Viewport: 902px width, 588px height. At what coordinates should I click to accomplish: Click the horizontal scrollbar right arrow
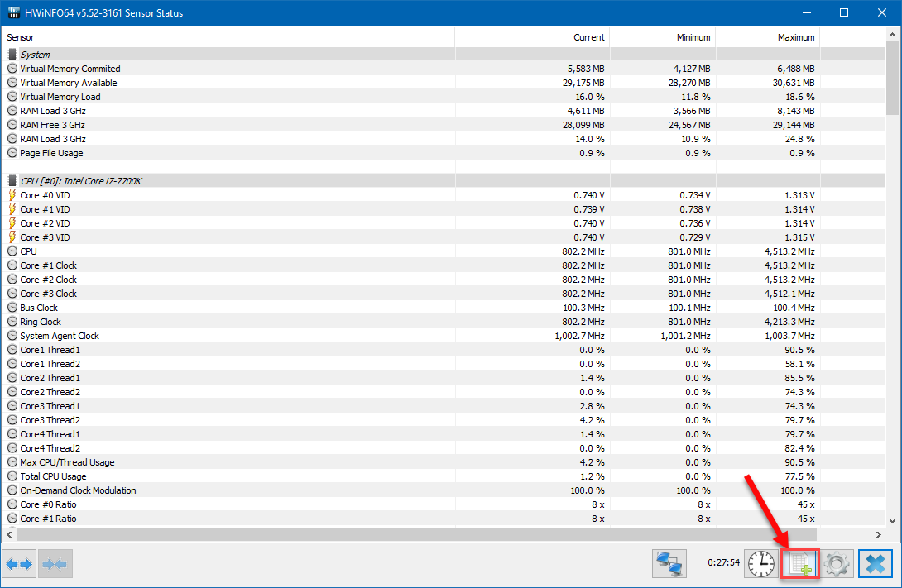click(878, 534)
